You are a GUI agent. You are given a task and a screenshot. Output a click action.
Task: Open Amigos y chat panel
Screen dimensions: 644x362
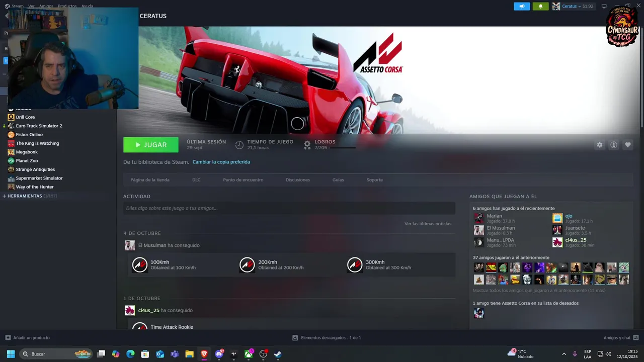(x=621, y=338)
